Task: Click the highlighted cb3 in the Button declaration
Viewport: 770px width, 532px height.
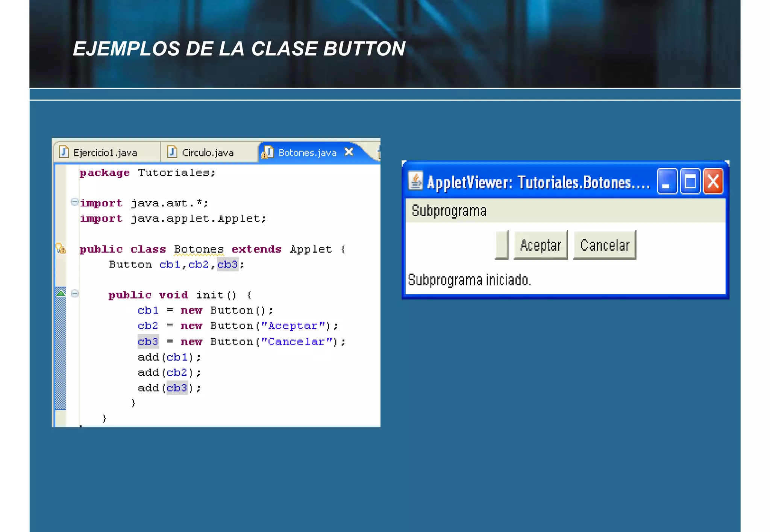Action: [x=227, y=264]
